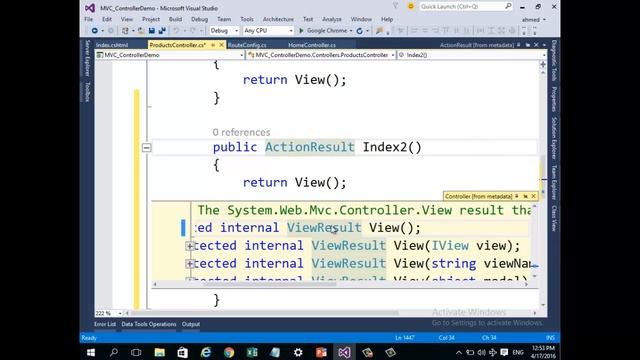Open the Toolbox side panel tab
This screenshot has height=360, width=640.
coord(87,91)
